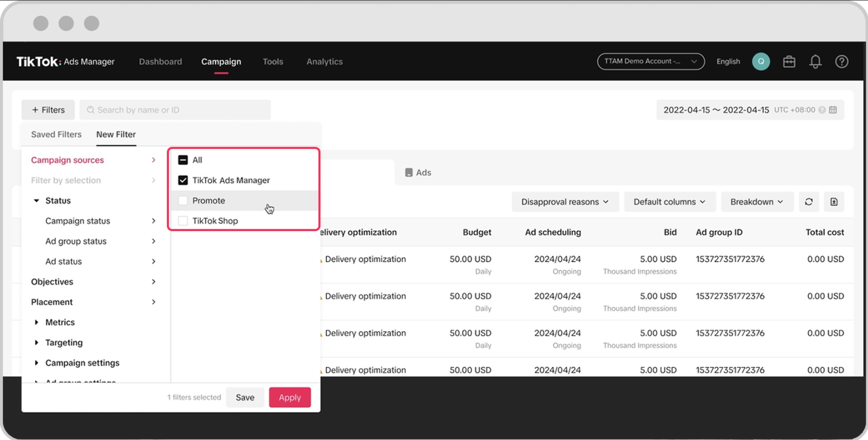This screenshot has height=440, width=868.
Task: Open the Disapproval reasons dropdown
Action: point(564,202)
